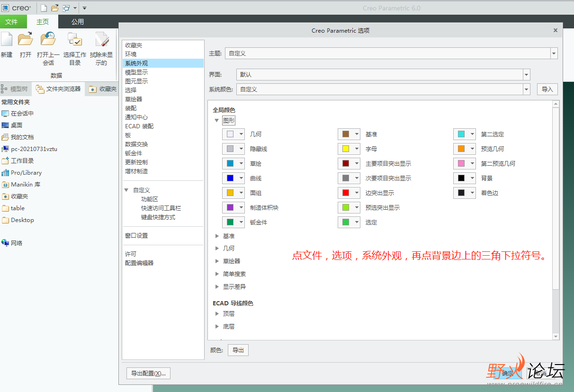The width and height of the screenshot is (574, 392).
Task: Switch to the 模型树 navigator tab
Action: (x=15, y=89)
